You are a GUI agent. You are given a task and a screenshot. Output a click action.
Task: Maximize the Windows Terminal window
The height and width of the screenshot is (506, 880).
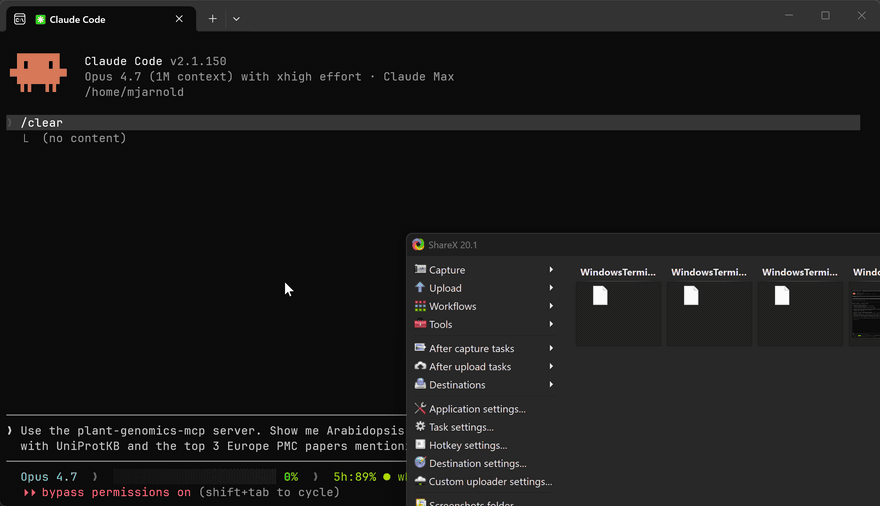coord(825,16)
